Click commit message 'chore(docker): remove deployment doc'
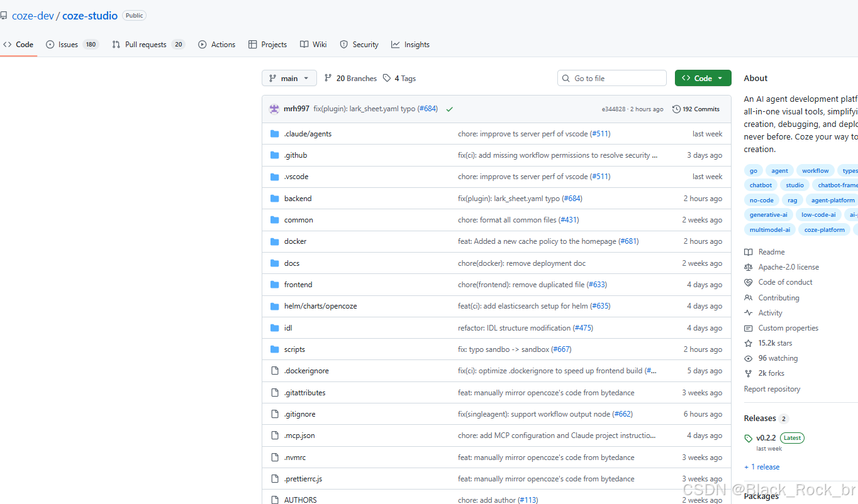858x504 pixels. (521, 263)
